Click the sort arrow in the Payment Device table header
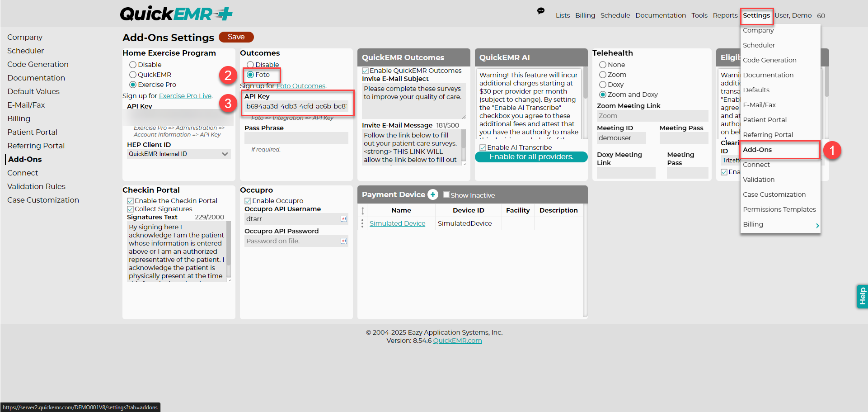Screen dimensions: 868x412 [x=362, y=211]
